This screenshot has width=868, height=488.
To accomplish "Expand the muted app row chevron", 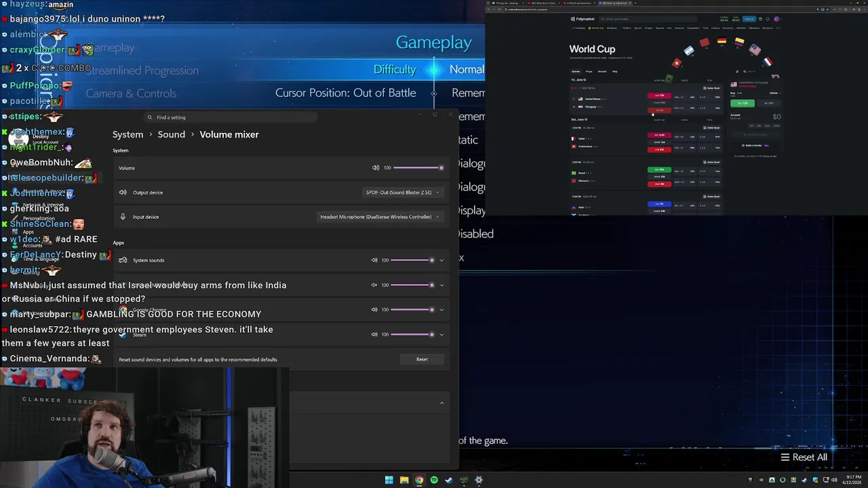I will point(441,285).
